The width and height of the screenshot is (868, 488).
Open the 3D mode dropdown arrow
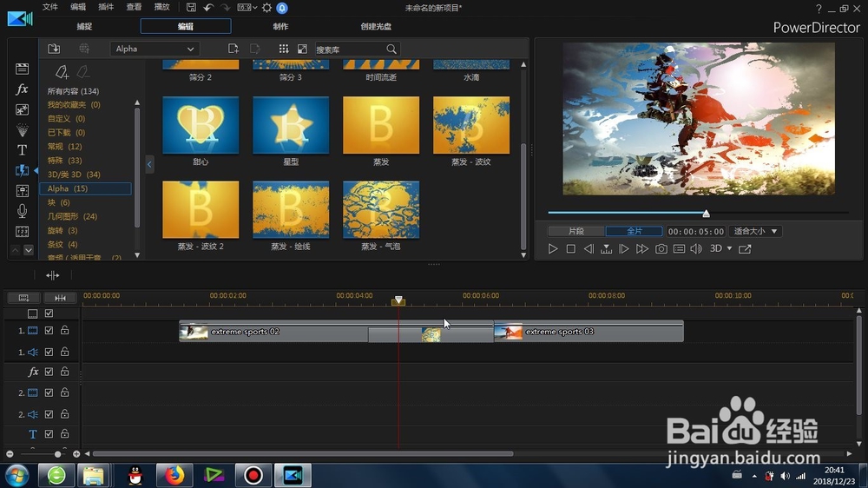(729, 248)
